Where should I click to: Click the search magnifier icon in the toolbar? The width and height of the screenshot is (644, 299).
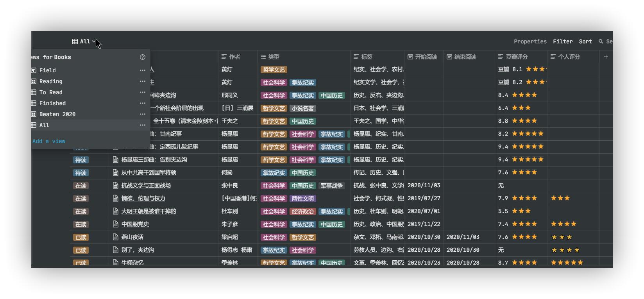point(601,41)
